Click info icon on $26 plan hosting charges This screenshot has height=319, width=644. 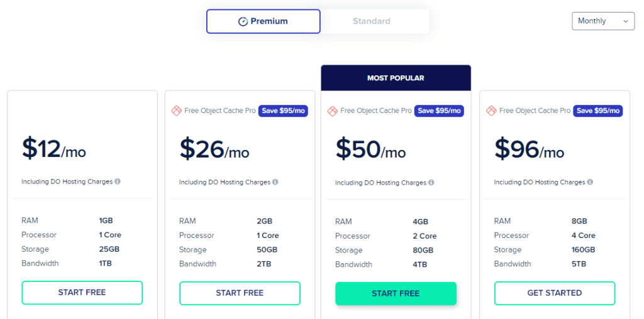[275, 182]
